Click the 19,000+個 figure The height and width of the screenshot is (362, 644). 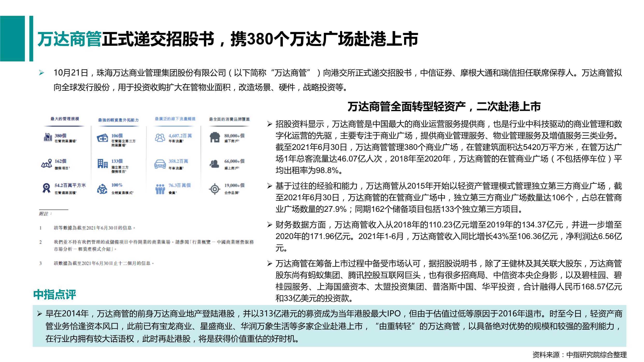pos(234,185)
